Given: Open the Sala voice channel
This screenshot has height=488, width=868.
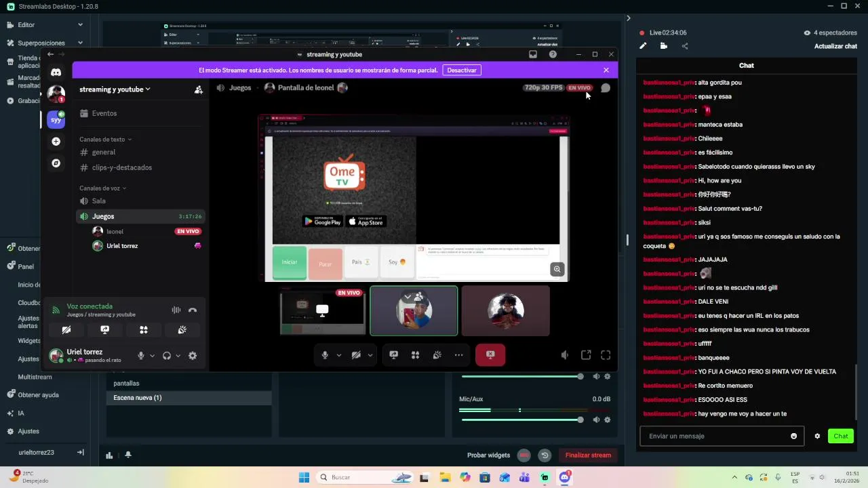Looking at the screenshot, I should coord(140,201).
